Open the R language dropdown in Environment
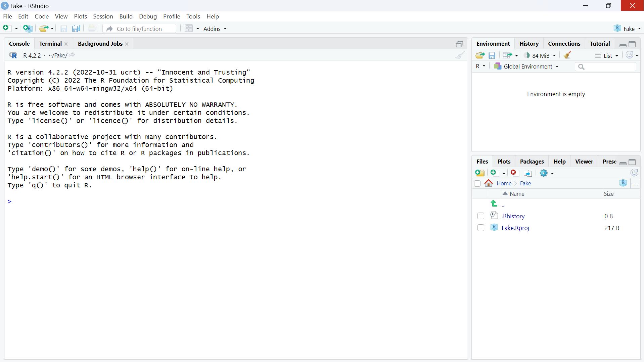 click(x=480, y=66)
